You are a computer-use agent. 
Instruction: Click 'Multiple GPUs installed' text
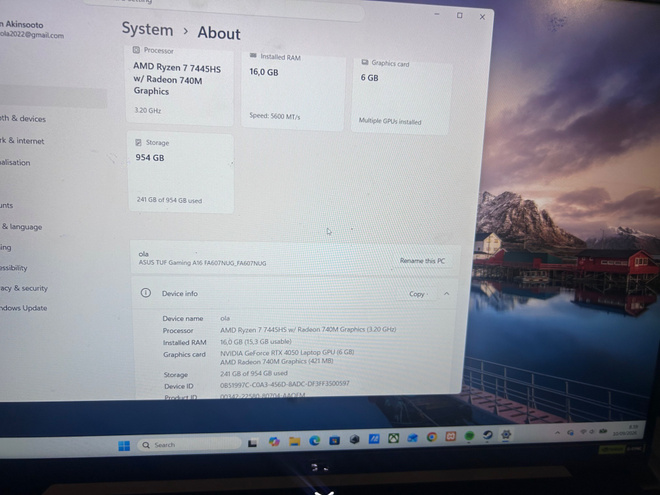click(x=390, y=121)
